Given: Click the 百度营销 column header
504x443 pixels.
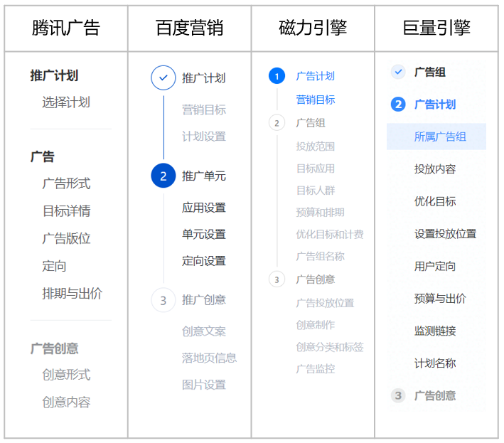Looking at the screenshot, I should point(189,28).
